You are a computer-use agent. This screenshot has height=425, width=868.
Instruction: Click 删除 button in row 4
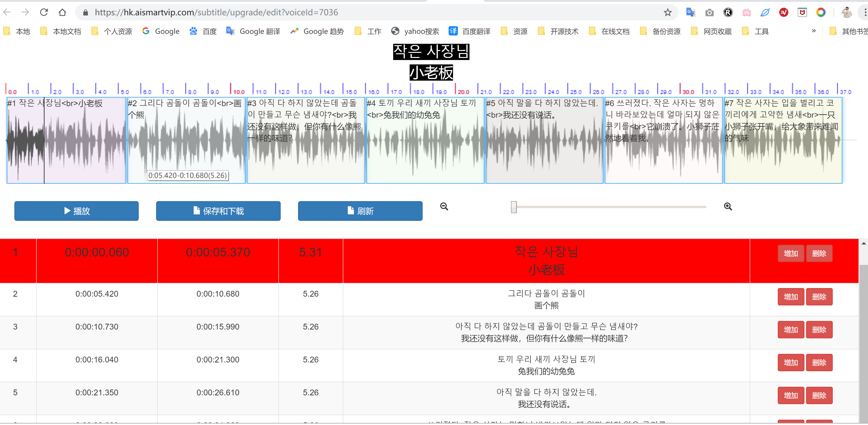[x=819, y=363]
